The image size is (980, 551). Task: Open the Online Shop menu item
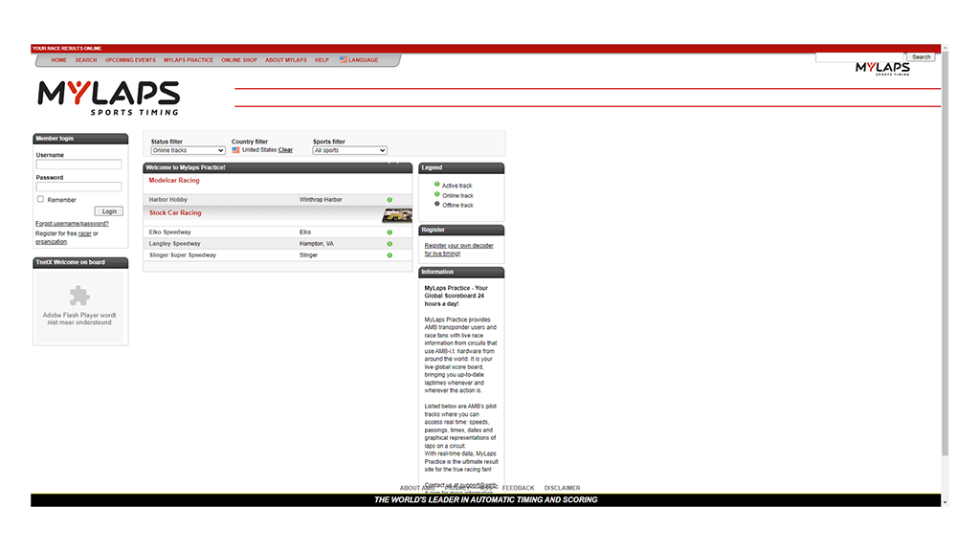click(x=239, y=60)
